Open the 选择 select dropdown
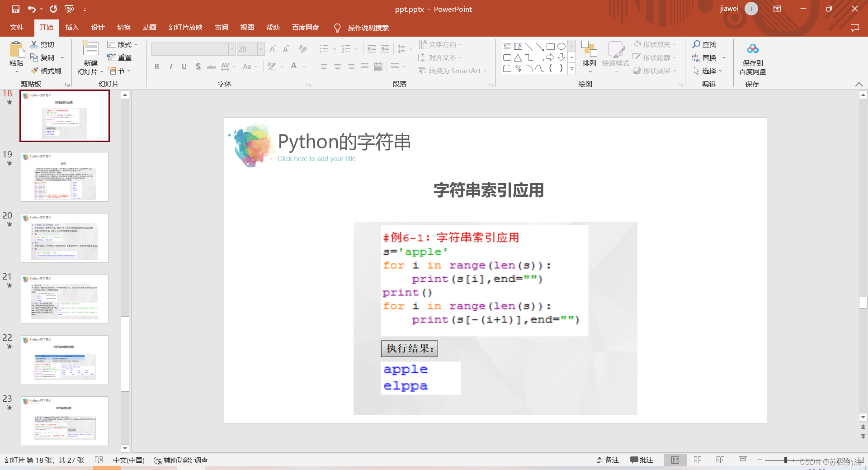Viewport: 868px width, 470px height. pyautogui.click(x=708, y=71)
